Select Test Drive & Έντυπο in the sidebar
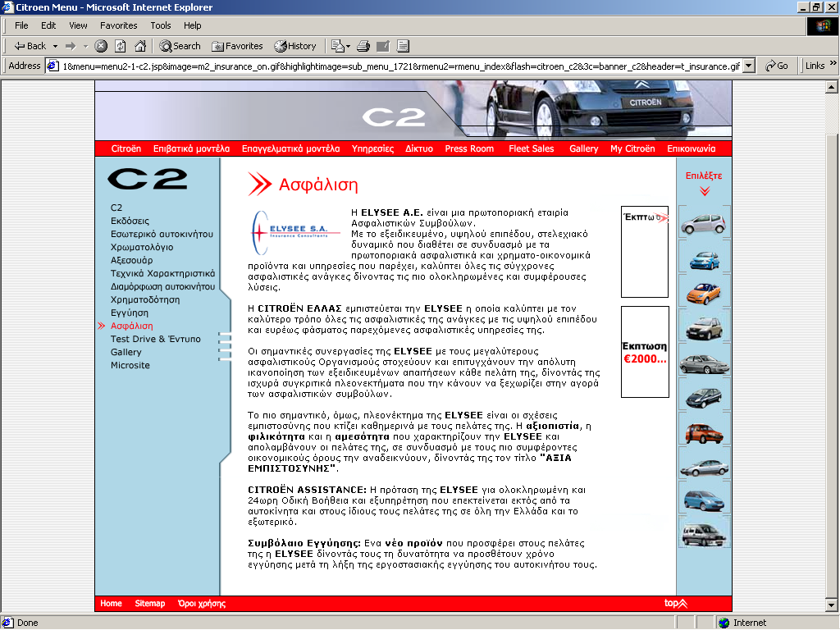The height and width of the screenshot is (630, 840). click(x=155, y=339)
